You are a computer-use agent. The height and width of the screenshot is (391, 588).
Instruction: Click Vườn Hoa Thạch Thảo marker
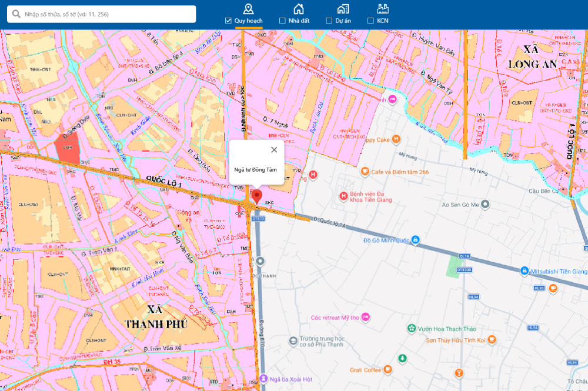tap(412, 329)
